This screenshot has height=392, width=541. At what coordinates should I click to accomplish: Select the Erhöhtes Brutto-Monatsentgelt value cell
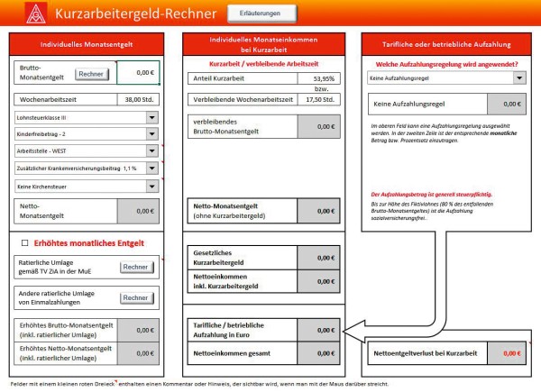[138, 330]
